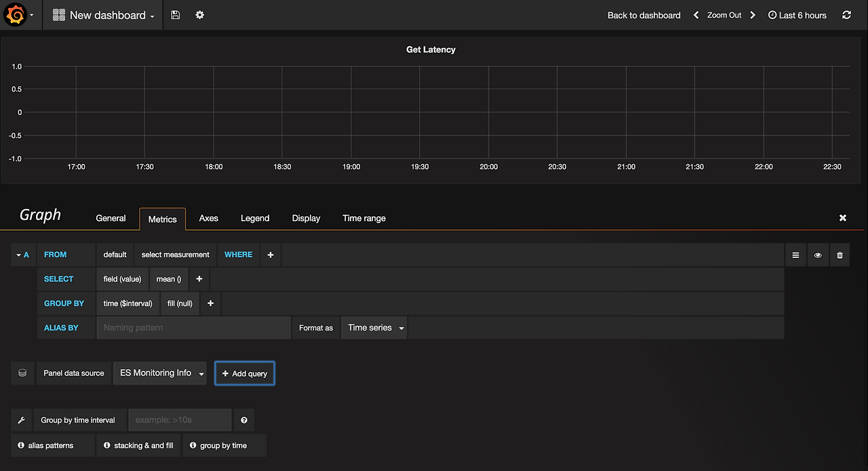Collapse query A using the arrow toggle
This screenshot has height=471, width=868.
(22, 255)
